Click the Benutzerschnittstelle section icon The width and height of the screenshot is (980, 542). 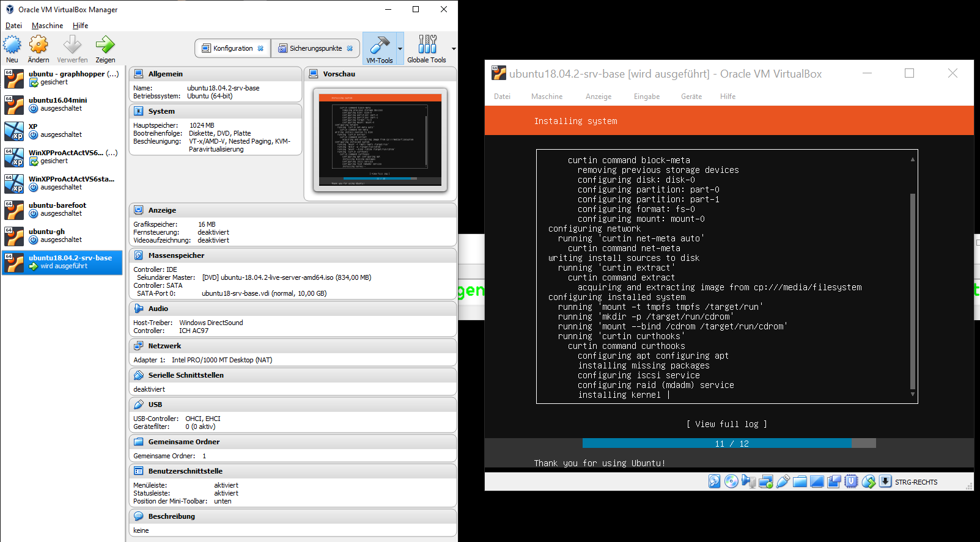(139, 471)
